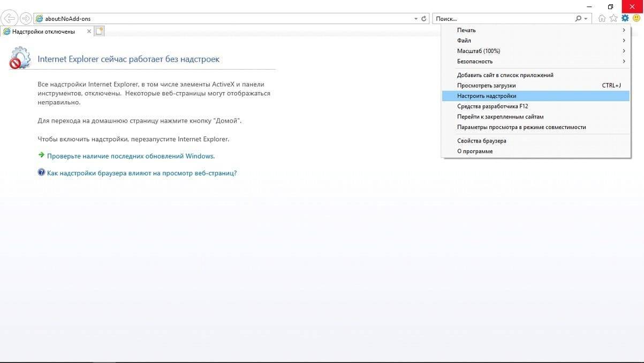
Task: Click the Internet Explorer icon in the address bar
Action: coord(39,19)
